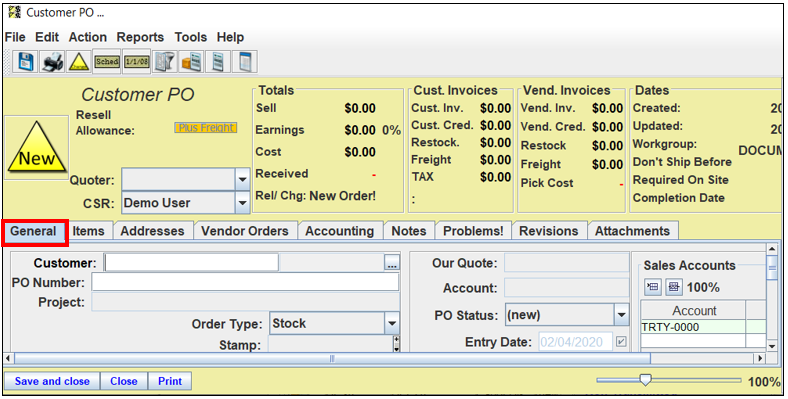Toggle the Entry Date checkbox
The image size is (788, 399).
[621, 342]
